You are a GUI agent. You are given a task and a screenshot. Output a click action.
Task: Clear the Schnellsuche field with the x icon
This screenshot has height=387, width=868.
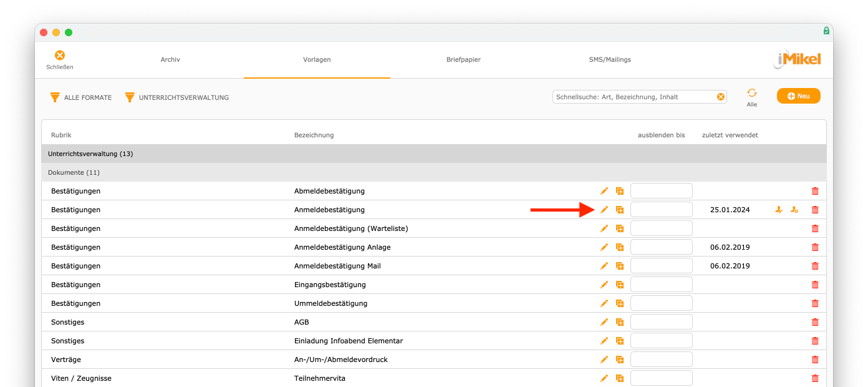point(721,97)
